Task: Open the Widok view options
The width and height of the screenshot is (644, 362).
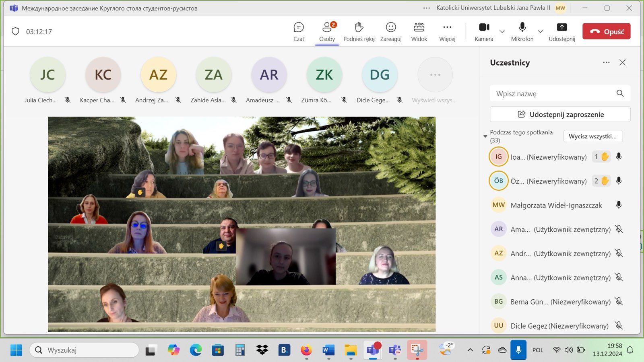Action: pyautogui.click(x=419, y=27)
